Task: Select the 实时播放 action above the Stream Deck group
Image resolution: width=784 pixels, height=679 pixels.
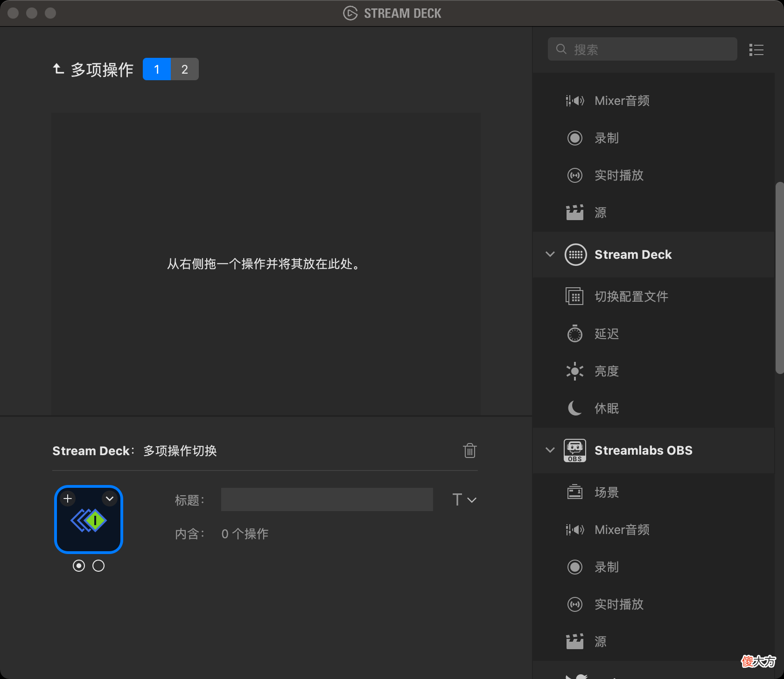Action: pyautogui.click(x=653, y=175)
